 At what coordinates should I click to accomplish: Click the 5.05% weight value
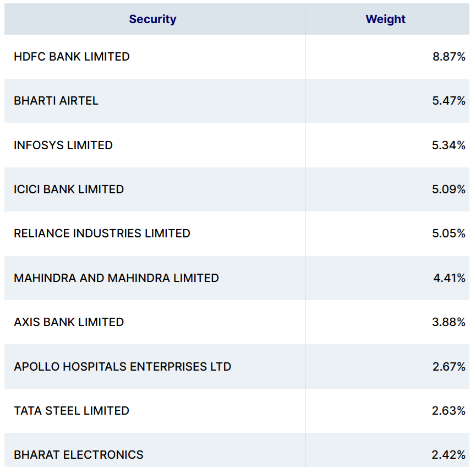[448, 233]
